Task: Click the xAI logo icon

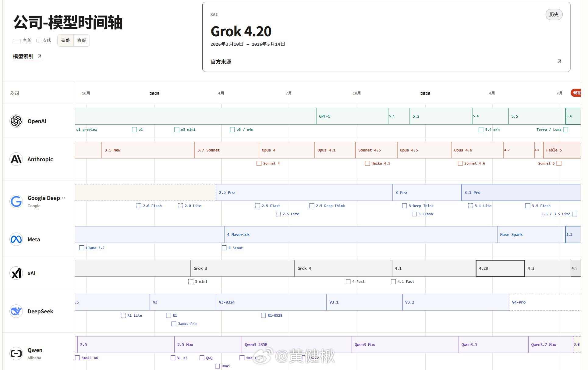Action: (16, 273)
